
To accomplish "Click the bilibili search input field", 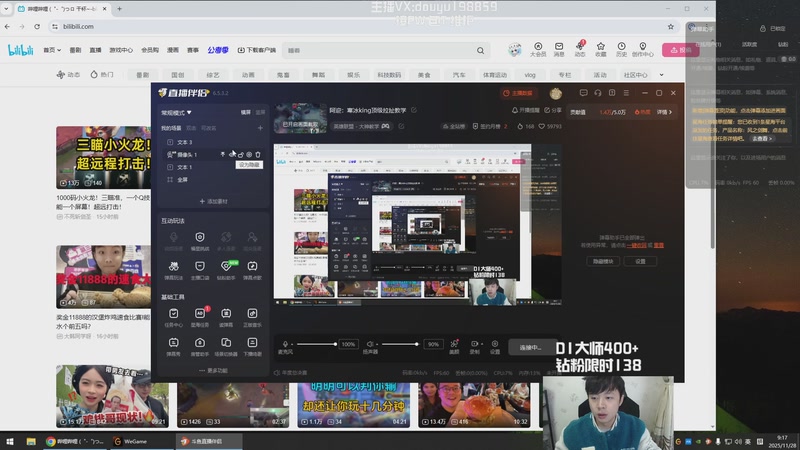I will [379, 51].
